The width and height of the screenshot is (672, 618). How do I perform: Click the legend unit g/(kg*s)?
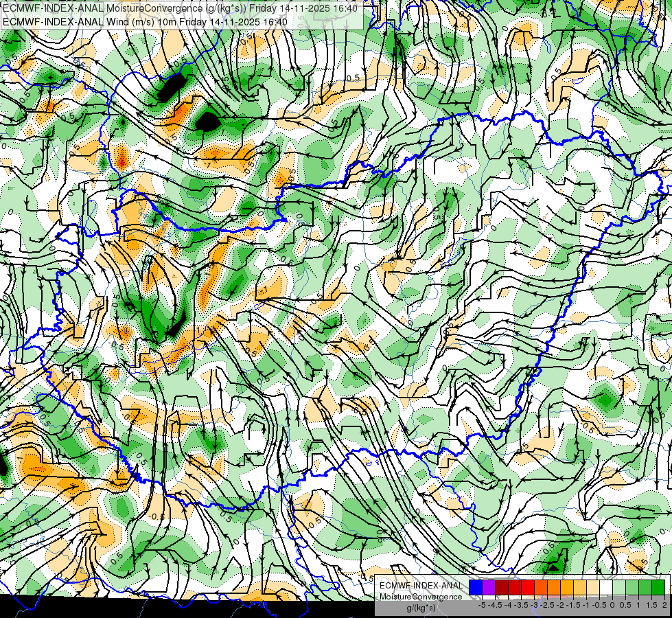point(421,608)
